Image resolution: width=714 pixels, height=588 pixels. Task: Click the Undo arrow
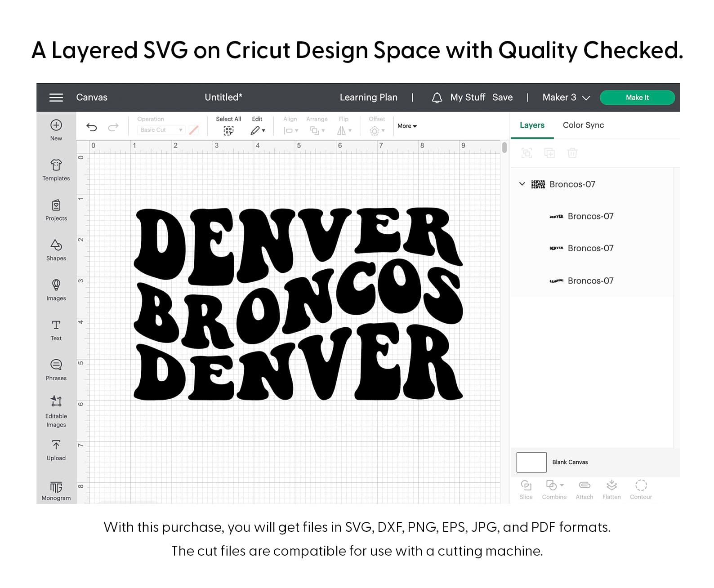92,128
